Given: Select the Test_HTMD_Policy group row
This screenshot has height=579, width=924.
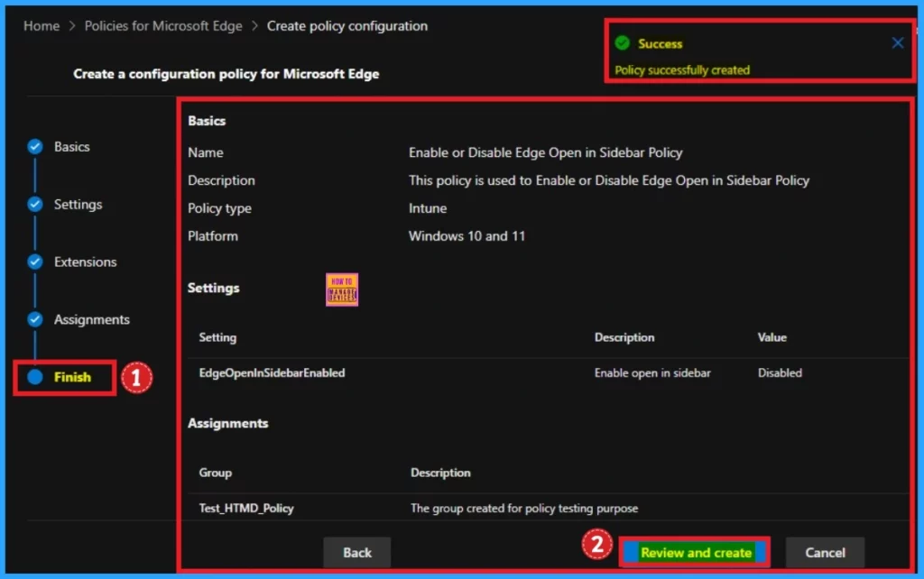Looking at the screenshot, I should (x=548, y=508).
